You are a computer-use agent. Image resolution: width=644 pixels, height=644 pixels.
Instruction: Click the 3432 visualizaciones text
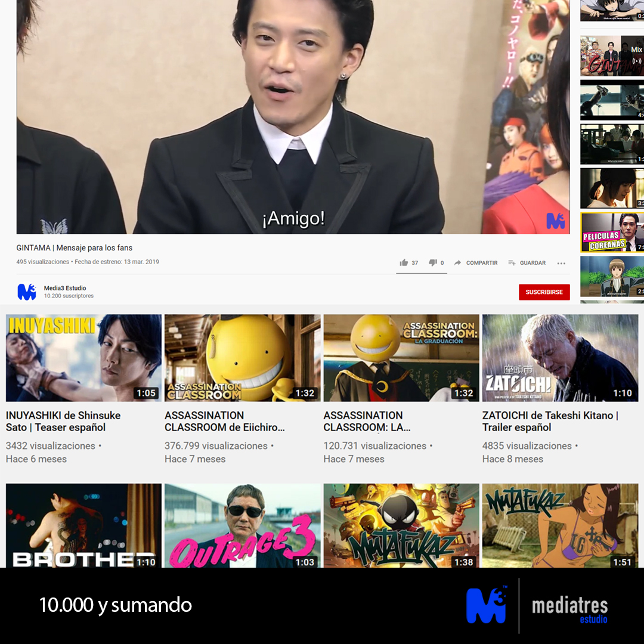coord(51,445)
